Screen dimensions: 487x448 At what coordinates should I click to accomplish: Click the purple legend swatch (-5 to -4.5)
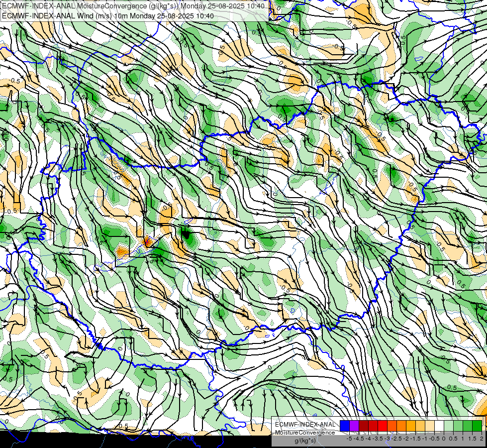tap(354, 426)
